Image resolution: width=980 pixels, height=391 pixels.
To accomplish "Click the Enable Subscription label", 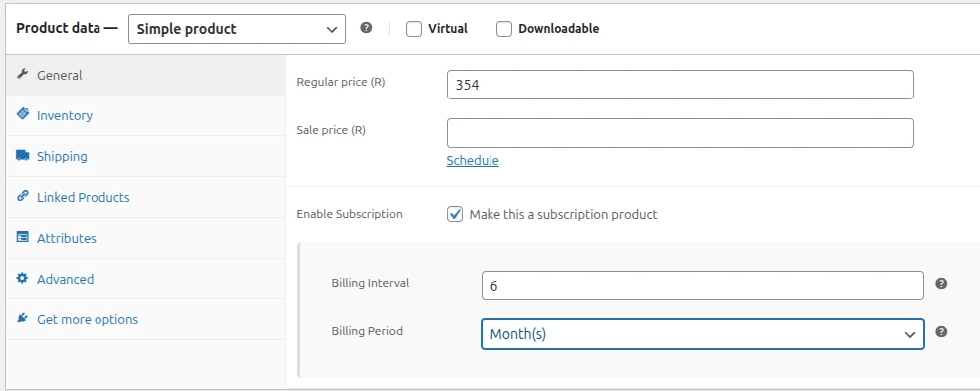I will pos(350,214).
